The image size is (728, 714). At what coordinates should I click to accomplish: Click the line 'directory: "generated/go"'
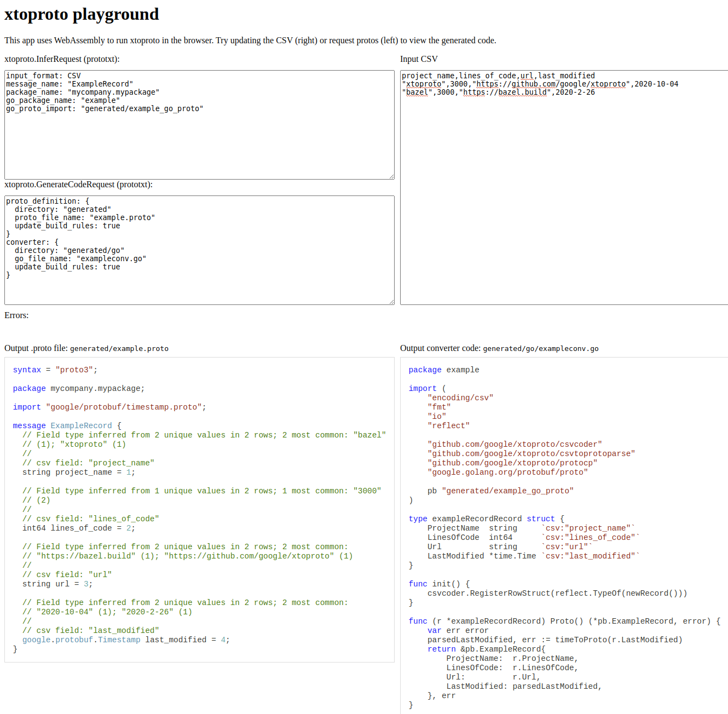(x=70, y=250)
